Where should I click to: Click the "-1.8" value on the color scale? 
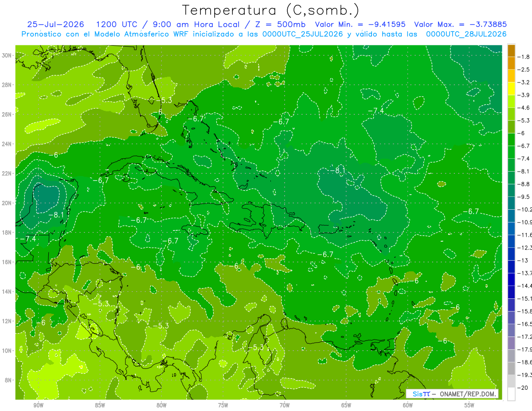coord(524,57)
